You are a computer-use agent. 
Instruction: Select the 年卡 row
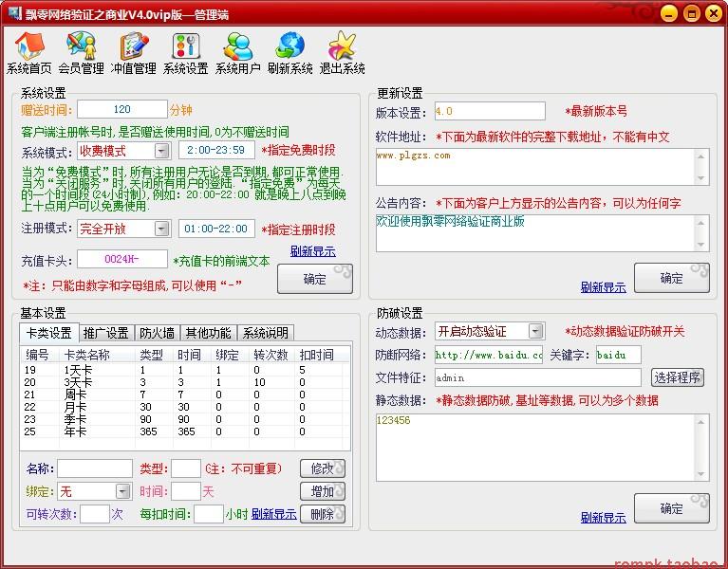185,431
